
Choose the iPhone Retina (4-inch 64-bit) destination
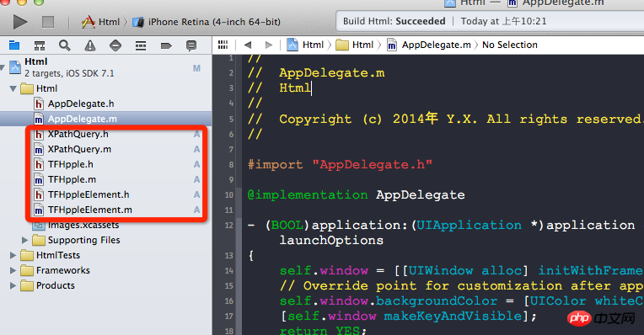(x=207, y=22)
